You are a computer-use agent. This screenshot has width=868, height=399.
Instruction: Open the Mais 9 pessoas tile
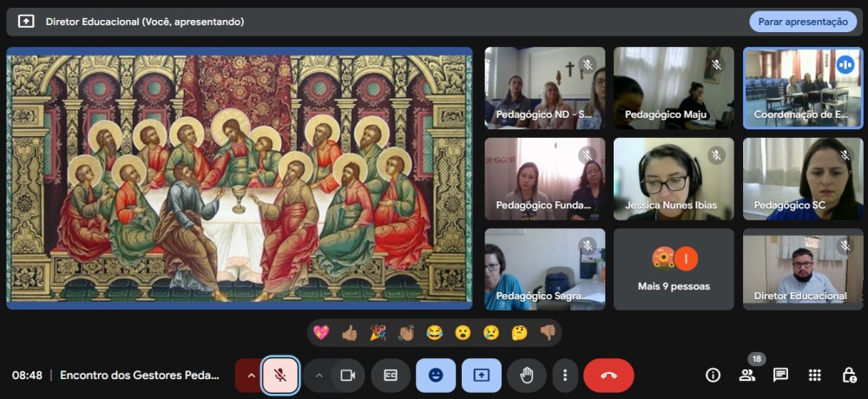[x=674, y=270]
